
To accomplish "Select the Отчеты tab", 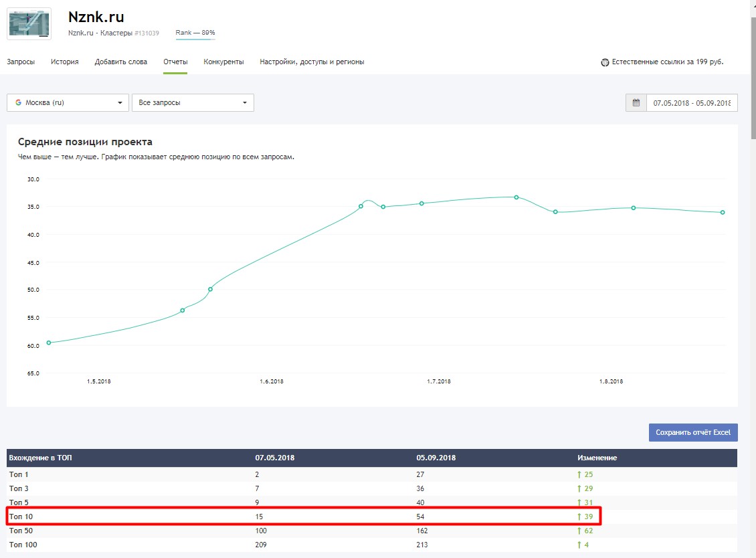I will pos(175,62).
